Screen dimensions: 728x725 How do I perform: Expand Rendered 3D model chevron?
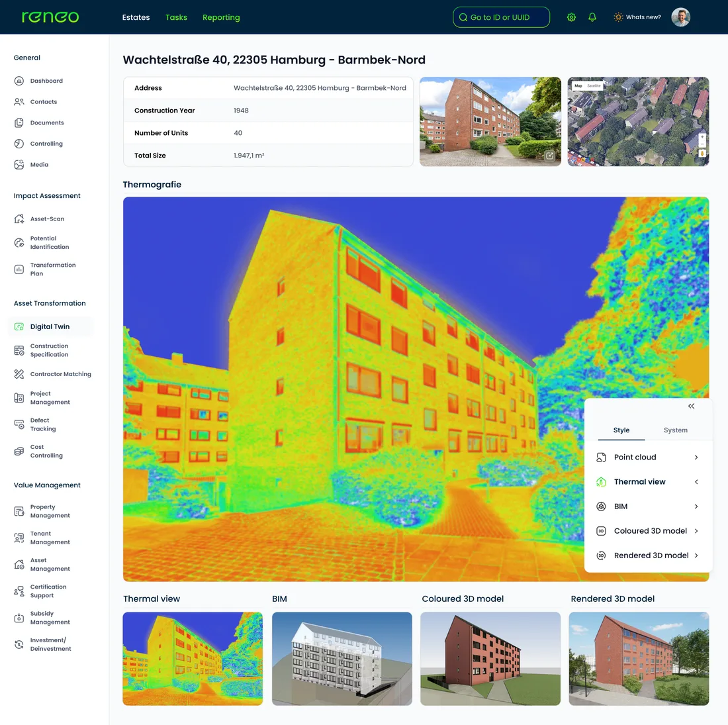696,556
